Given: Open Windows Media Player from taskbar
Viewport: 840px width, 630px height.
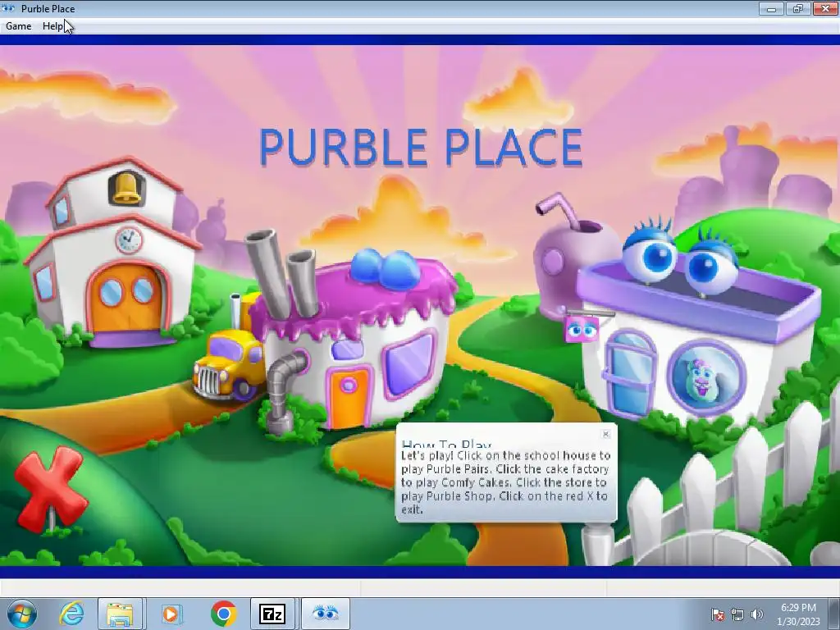Looking at the screenshot, I should click(x=172, y=614).
